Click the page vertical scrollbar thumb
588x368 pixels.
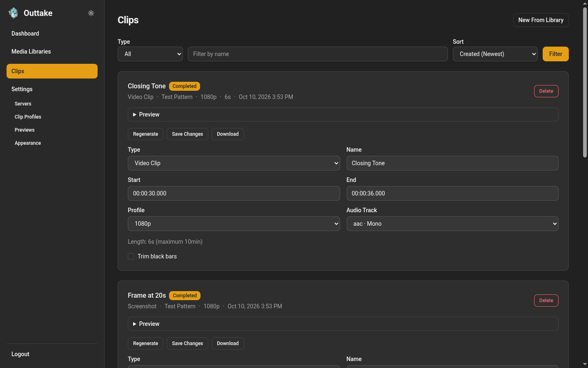coord(585,82)
